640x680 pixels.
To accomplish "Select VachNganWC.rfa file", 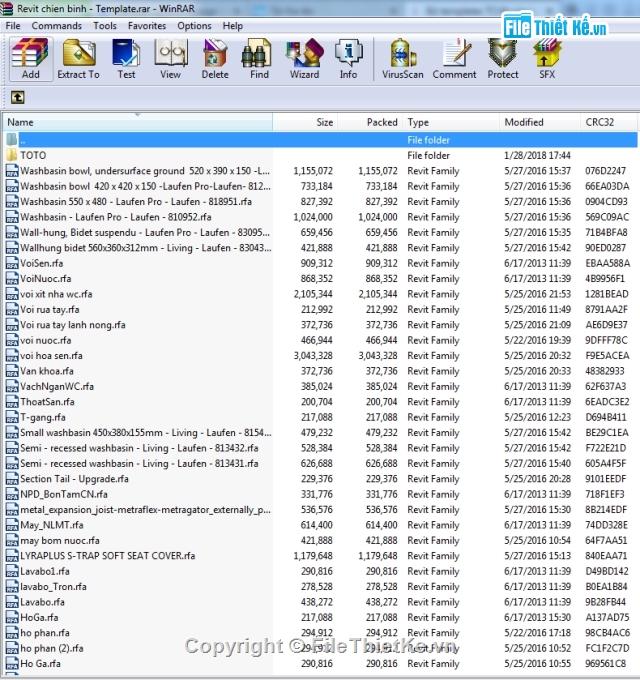I will 57,386.
